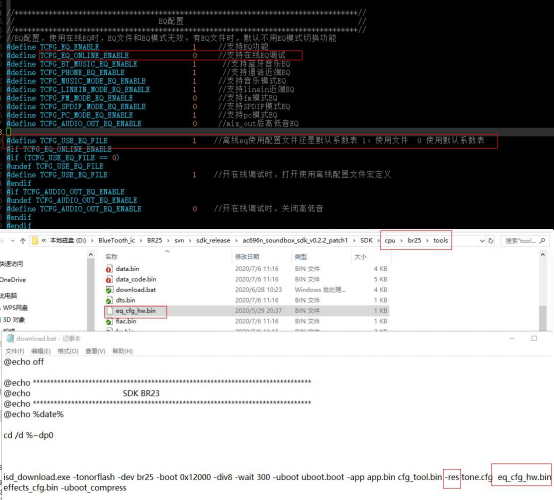Click TCFG_FM_MODE_EQ_ENABLE in code editor
Viewport: 554px width, 500px height.
click(x=86, y=98)
